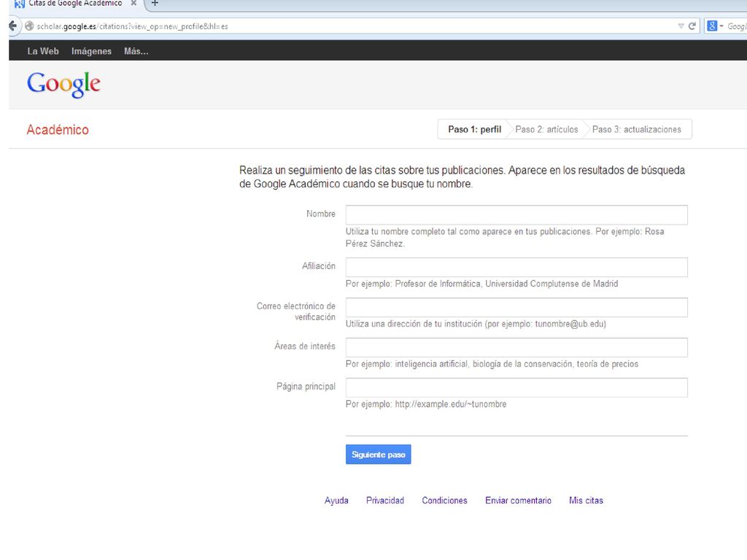Expand the Más... menu
Screen dimensions: 747x560
point(136,51)
